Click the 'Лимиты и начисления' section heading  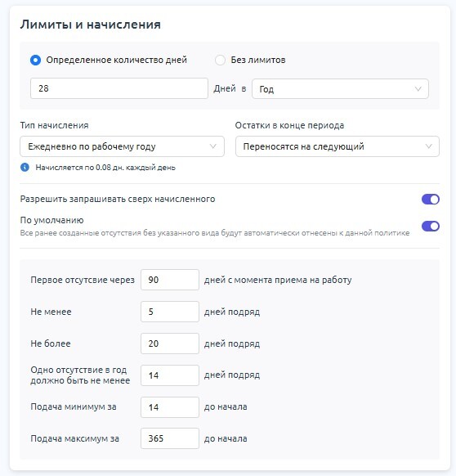click(91, 25)
